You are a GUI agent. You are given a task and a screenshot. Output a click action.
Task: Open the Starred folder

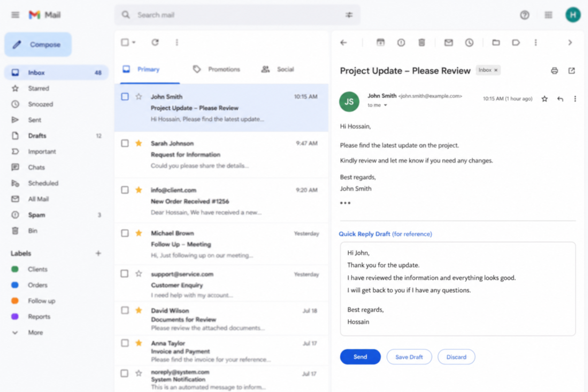coord(56,88)
